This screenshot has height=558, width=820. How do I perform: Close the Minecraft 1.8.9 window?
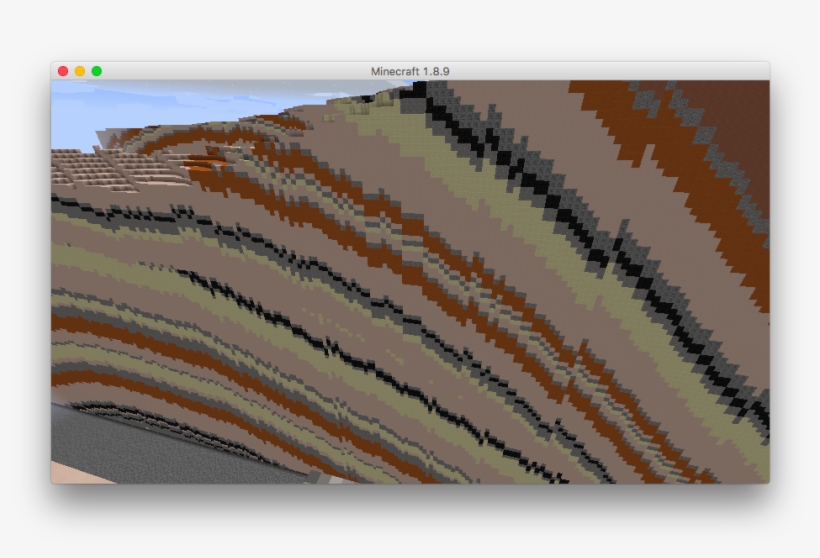point(63,71)
